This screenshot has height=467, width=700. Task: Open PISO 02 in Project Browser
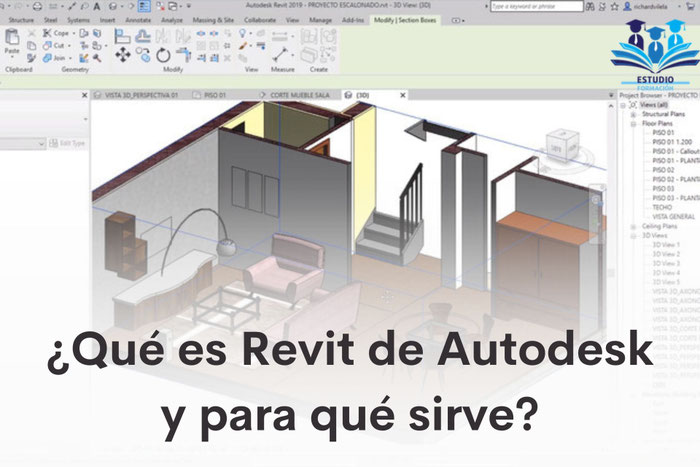pyautogui.click(x=664, y=170)
